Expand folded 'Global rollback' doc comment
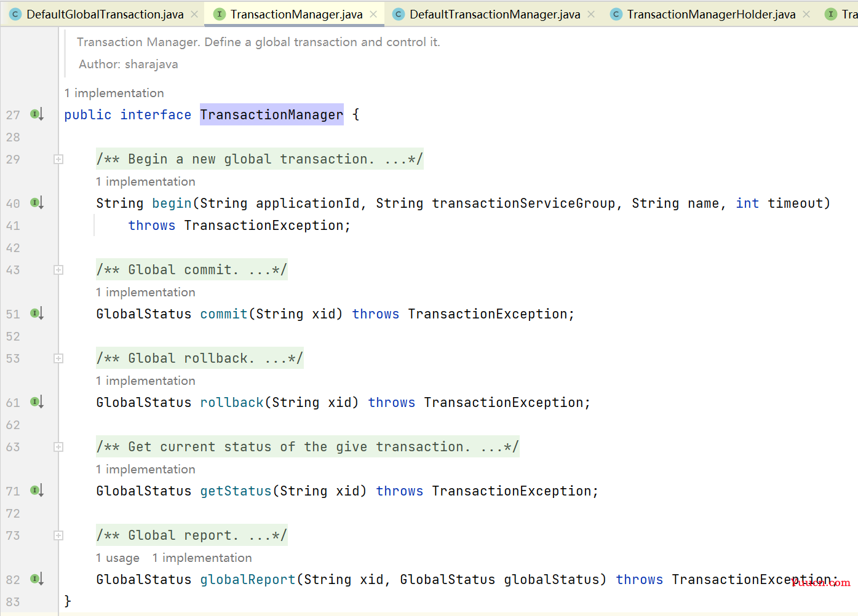The image size is (858, 616). pos(58,358)
